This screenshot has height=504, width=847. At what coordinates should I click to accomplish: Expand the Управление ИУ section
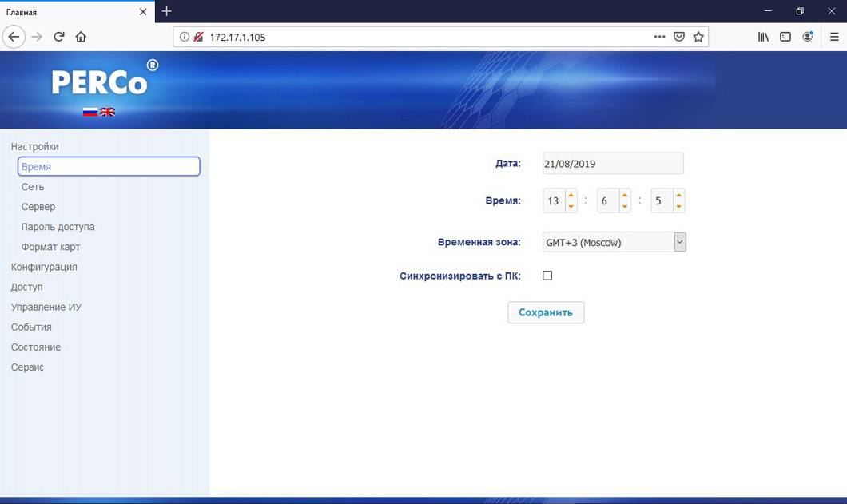coord(46,307)
